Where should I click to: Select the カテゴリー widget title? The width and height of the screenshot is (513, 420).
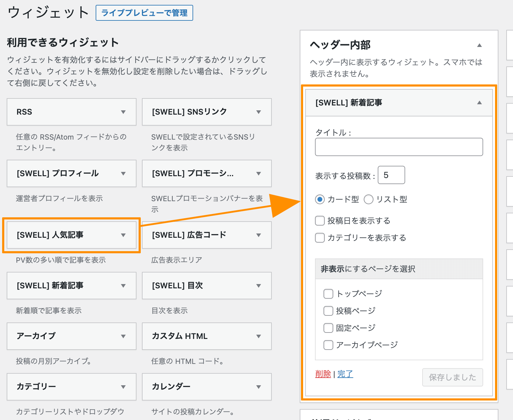click(x=36, y=387)
